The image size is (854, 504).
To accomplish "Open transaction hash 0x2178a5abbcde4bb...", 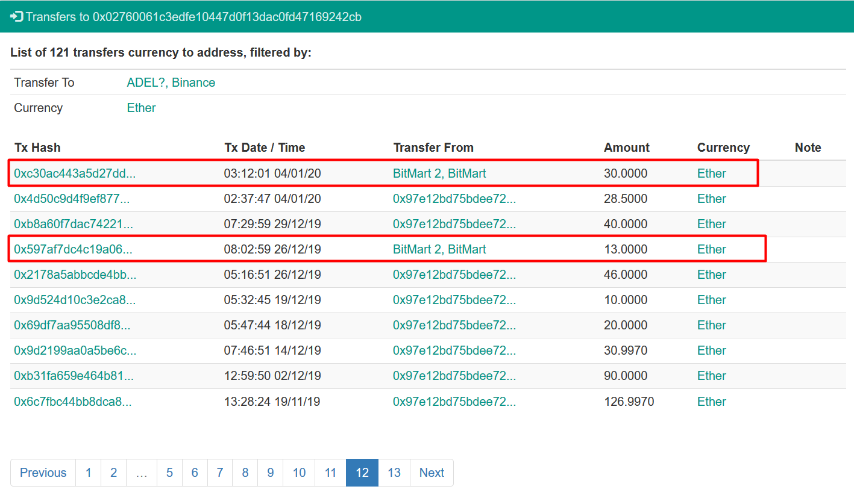I will (x=75, y=275).
